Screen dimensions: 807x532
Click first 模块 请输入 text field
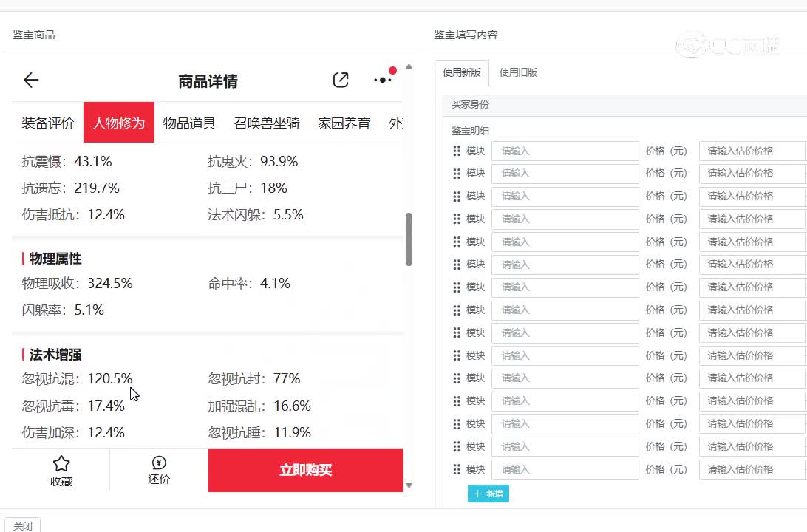coord(565,151)
